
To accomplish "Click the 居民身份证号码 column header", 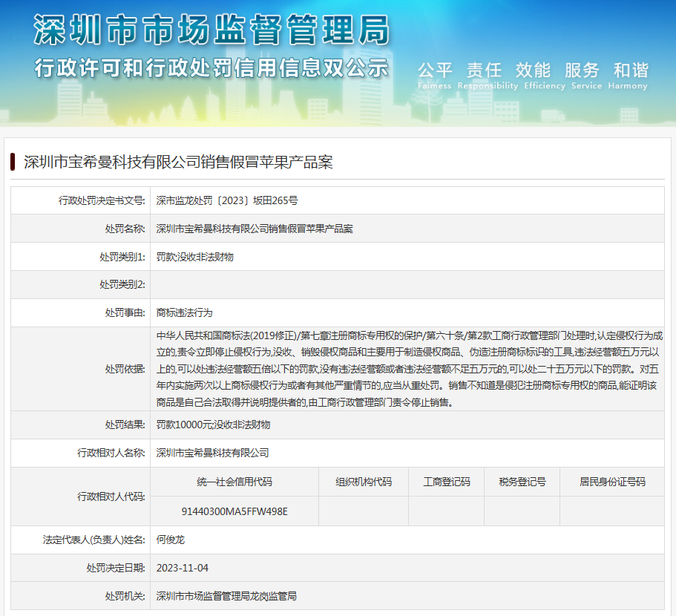I will click(612, 482).
